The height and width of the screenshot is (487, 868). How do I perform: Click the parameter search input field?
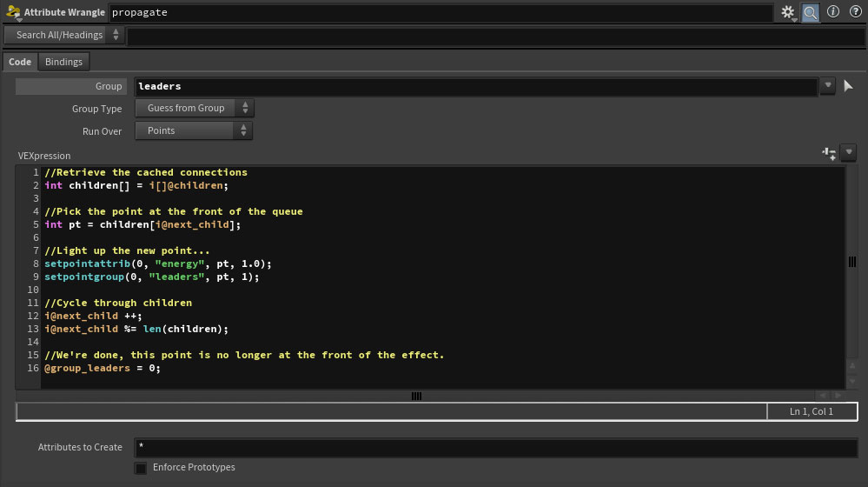(496, 36)
